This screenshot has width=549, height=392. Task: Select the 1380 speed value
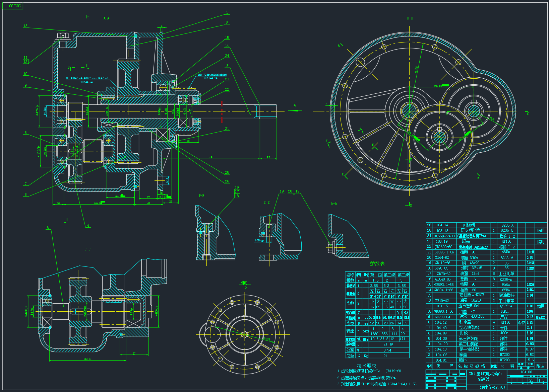374,334
